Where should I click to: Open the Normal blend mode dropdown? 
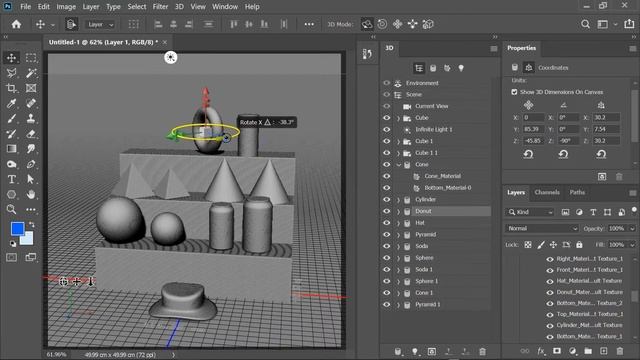click(x=542, y=229)
